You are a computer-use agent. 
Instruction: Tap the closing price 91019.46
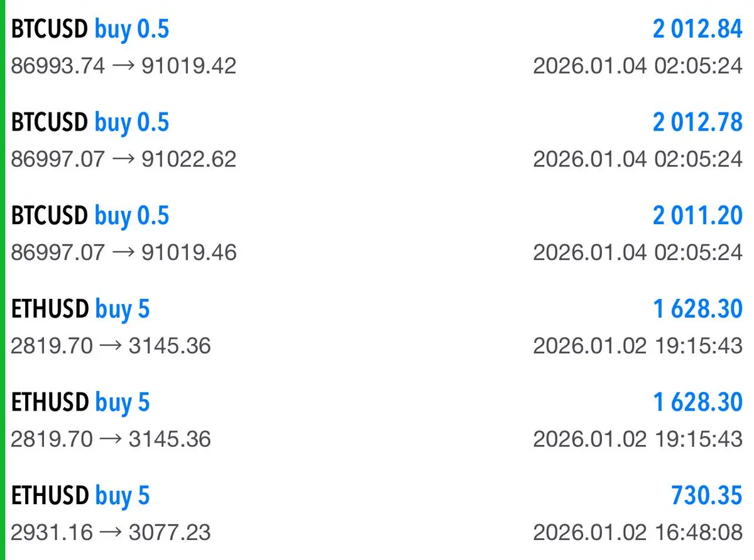click(x=188, y=252)
